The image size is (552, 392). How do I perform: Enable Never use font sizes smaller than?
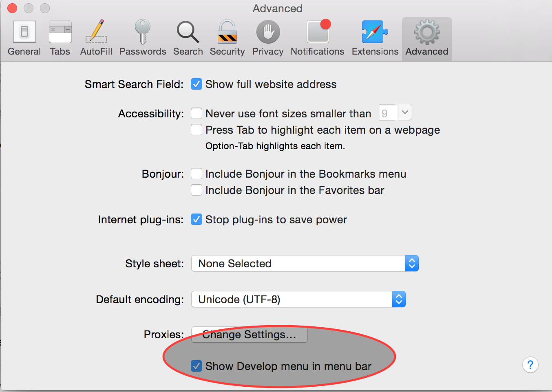197,113
